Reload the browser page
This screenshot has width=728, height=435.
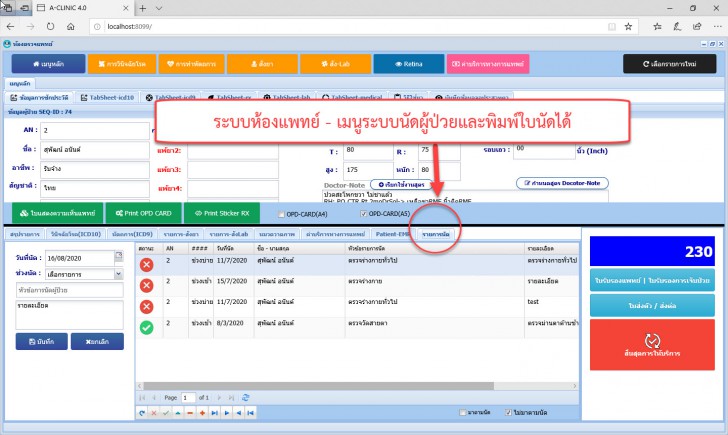pos(50,26)
